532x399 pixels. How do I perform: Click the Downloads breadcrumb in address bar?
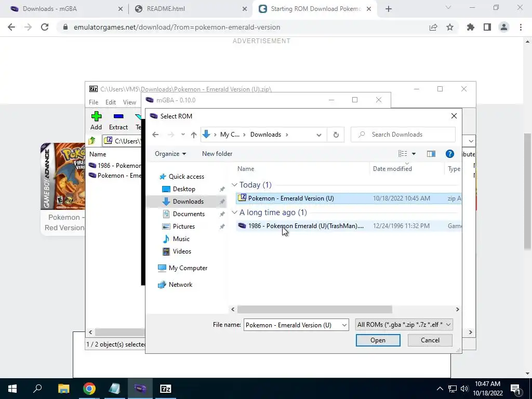(x=265, y=135)
